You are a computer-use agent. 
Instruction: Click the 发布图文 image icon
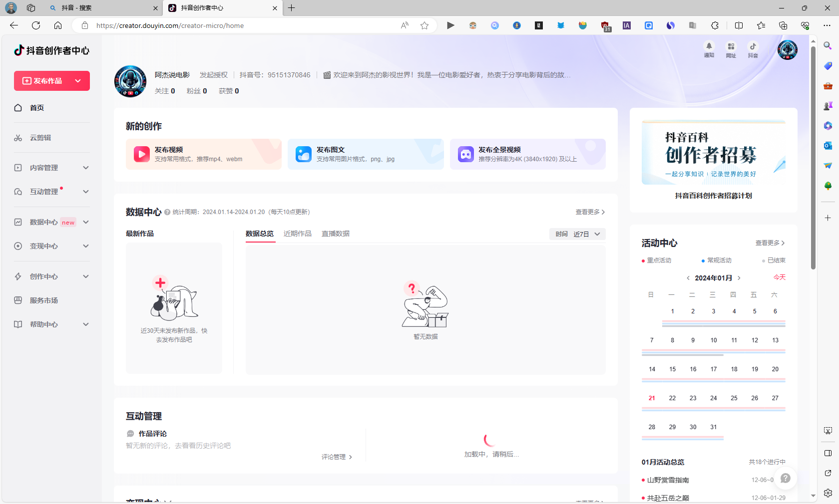[304, 154]
